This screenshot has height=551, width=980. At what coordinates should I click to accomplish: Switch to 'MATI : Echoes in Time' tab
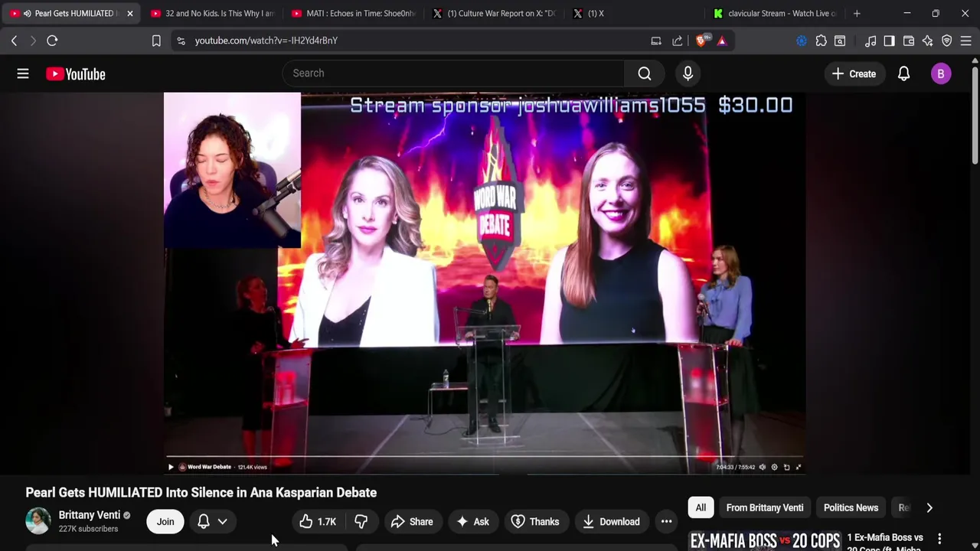(x=353, y=13)
